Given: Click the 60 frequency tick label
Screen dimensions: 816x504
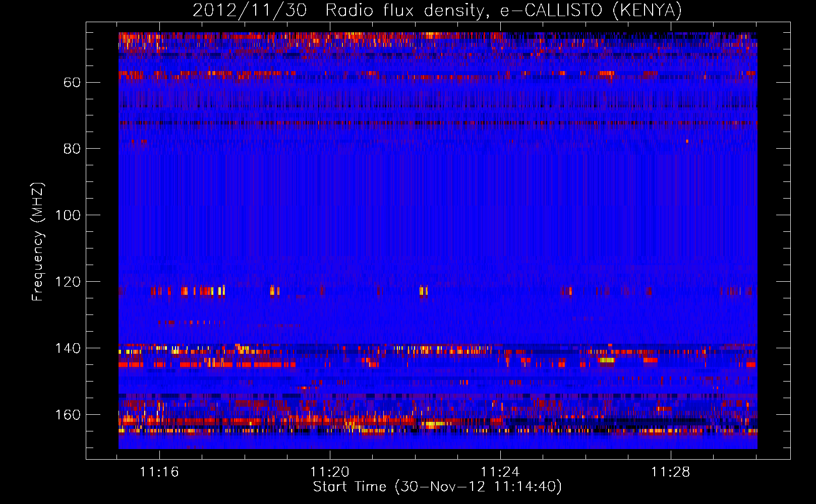Looking at the screenshot, I should pos(72,82).
